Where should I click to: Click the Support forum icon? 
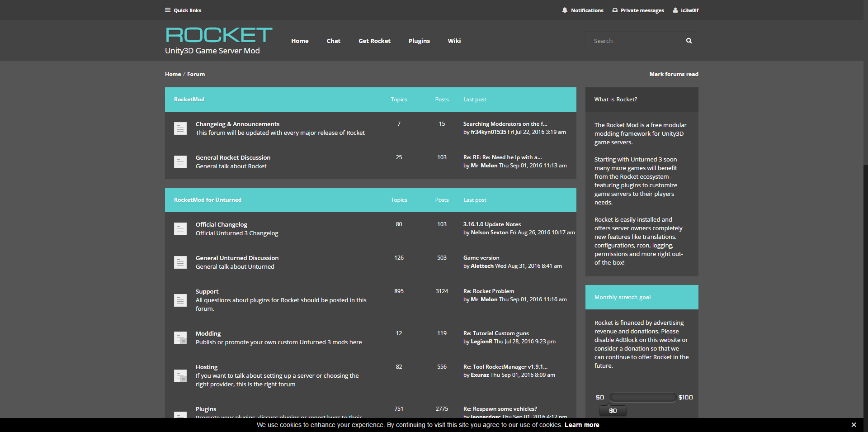tap(180, 300)
